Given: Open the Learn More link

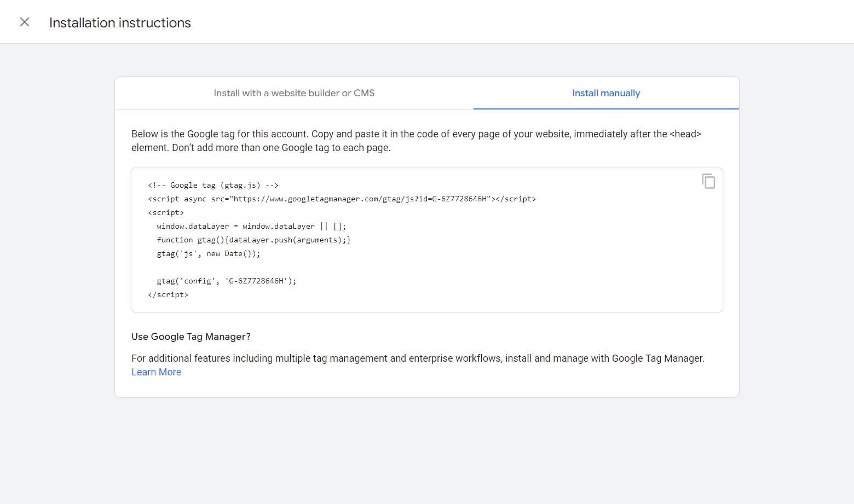Looking at the screenshot, I should pos(156,372).
